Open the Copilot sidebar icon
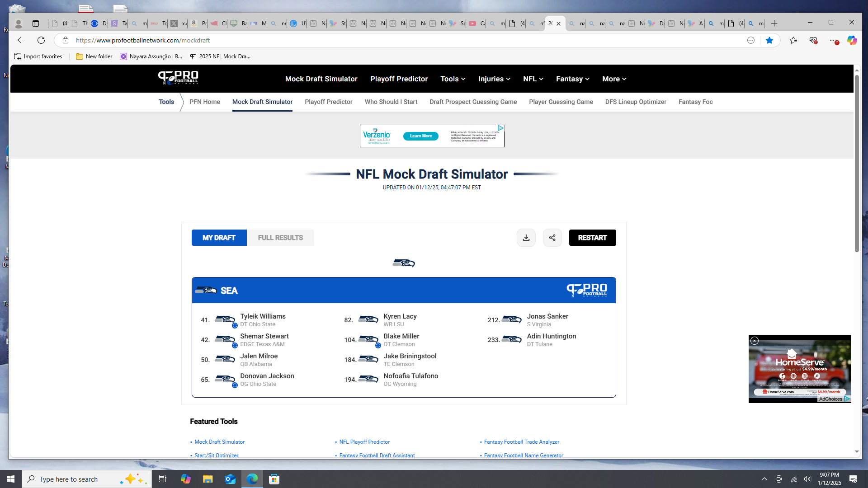868x488 pixels. coord(852,40)
